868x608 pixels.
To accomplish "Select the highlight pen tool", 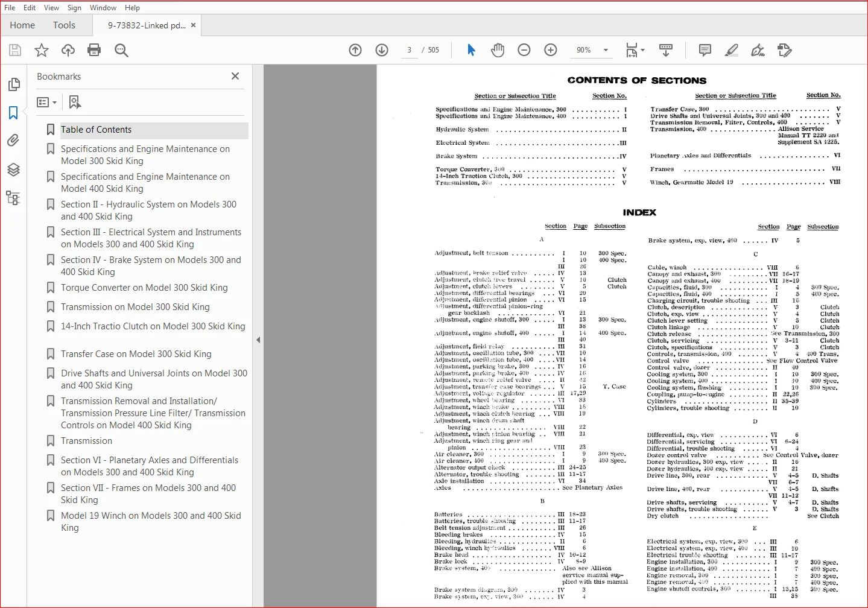I will (x=731, y=50).
